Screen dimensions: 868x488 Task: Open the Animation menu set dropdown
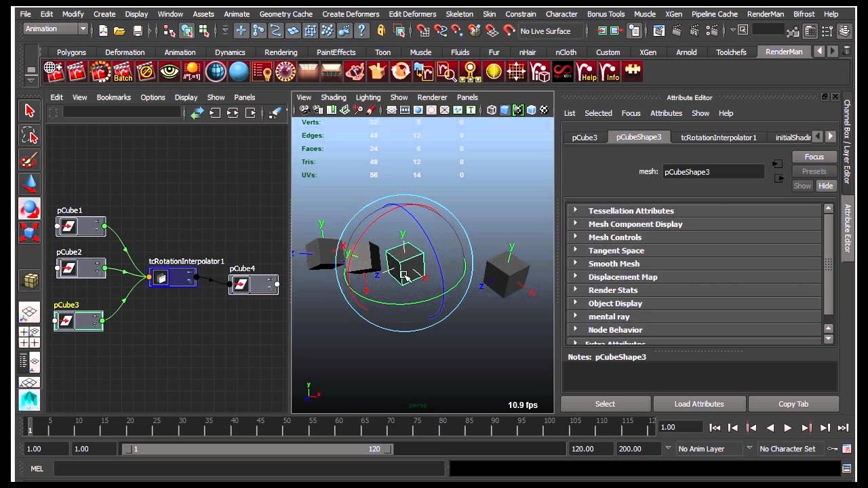tap(56, 29)
